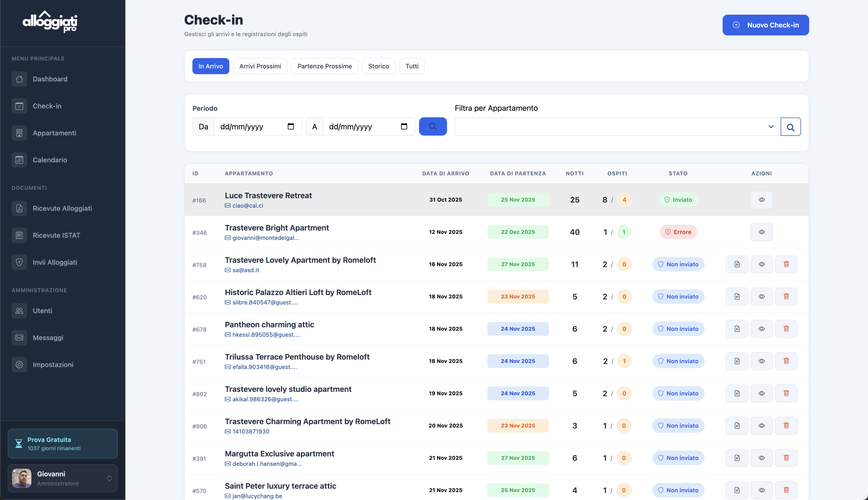Delete check-in #806 with trash icon
Image resolution: width=868 pixels, height=500 pixels.
tap(786, 425)
